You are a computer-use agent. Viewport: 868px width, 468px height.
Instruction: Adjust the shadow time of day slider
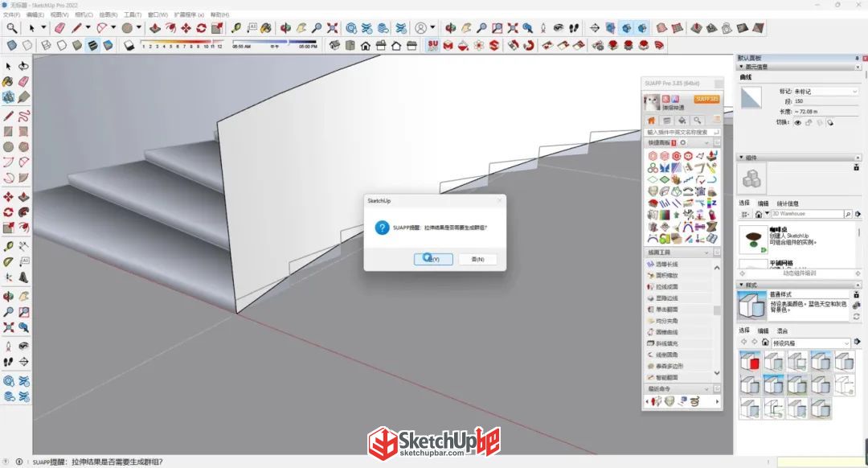(x=275, y=42)
